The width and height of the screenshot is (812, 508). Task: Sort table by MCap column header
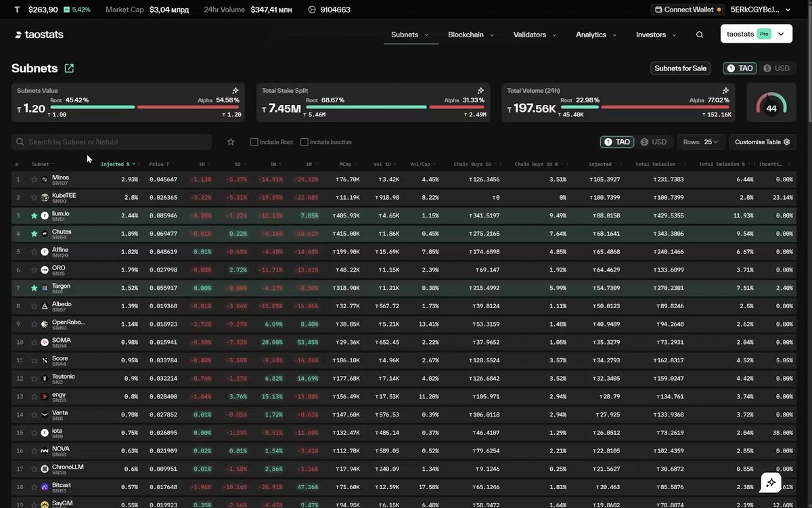point(348,164)
